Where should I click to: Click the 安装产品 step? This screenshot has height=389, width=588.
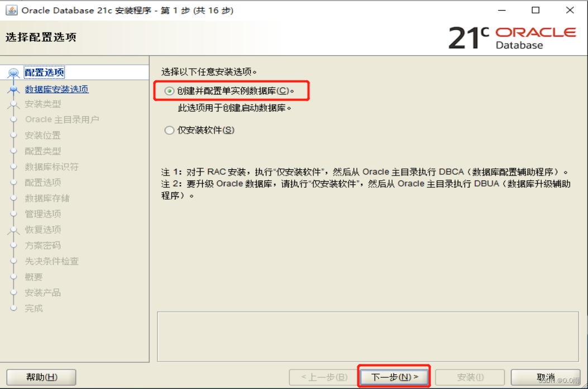(x=43, y=292)
